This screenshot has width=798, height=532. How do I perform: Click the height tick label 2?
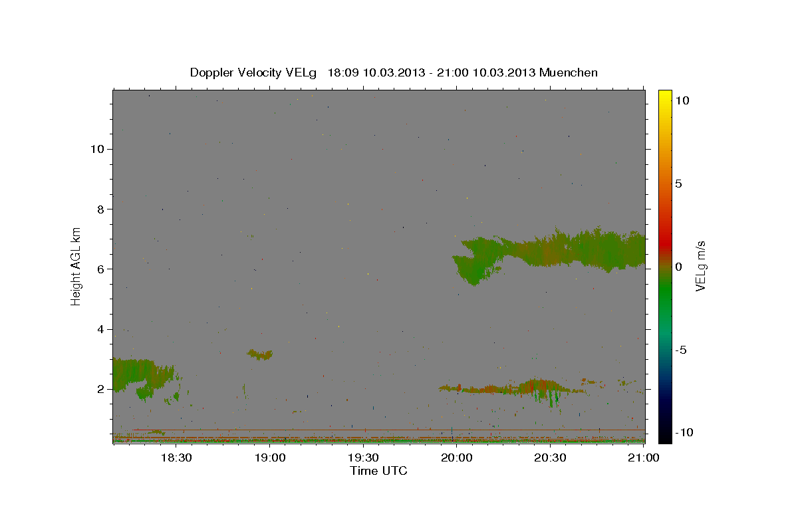coord(100,389)
